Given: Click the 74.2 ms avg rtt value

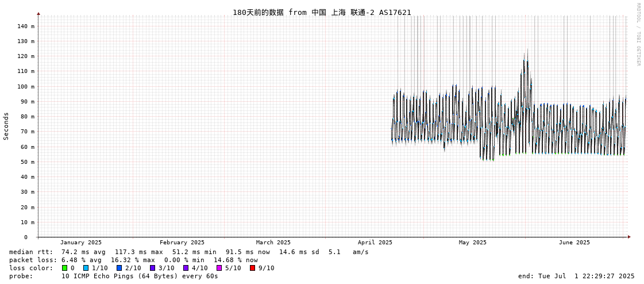Looking at the screenshot, I should click(83, 252).
